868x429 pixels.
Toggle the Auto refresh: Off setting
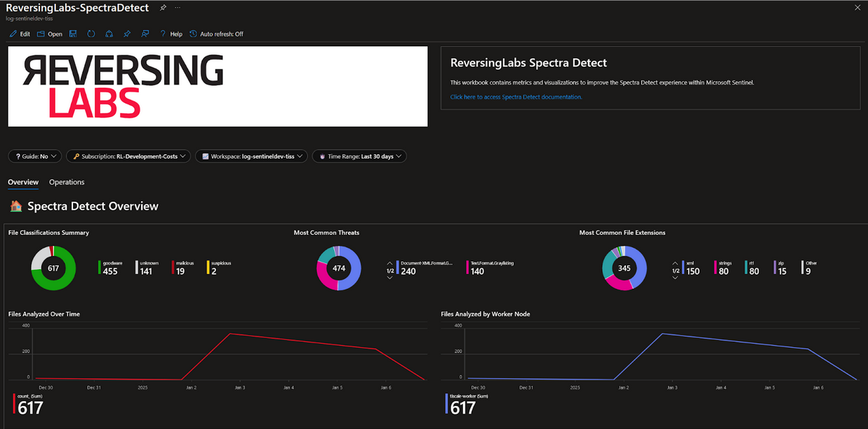(217, 34)
